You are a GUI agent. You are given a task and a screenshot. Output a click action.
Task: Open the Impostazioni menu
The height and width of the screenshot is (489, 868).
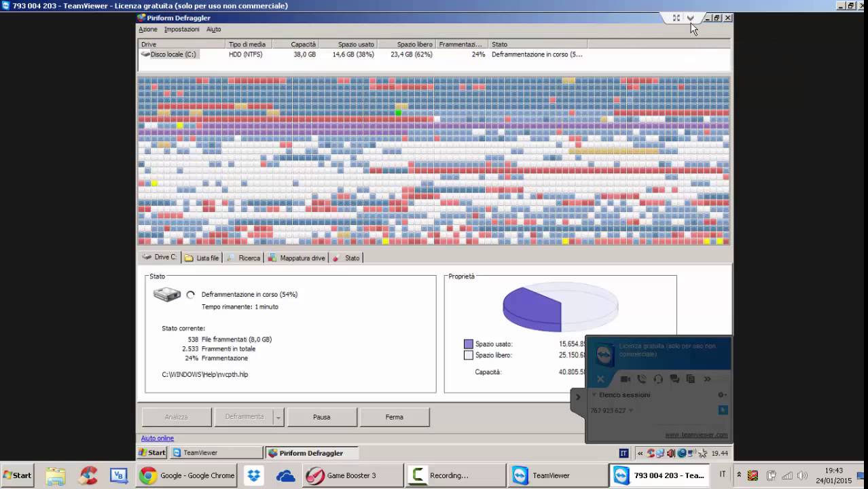click(x=181, y=29)
